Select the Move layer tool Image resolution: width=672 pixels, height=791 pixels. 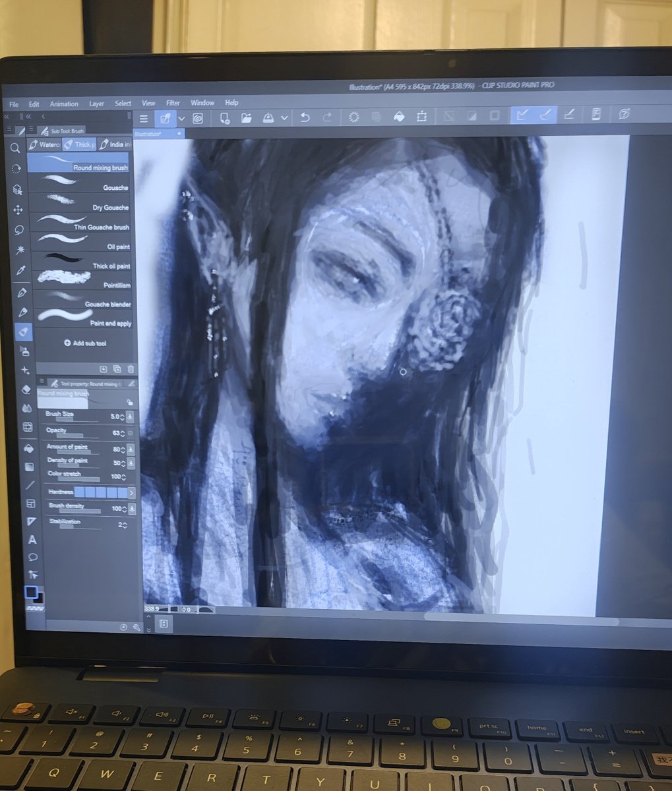click(18, 210)
